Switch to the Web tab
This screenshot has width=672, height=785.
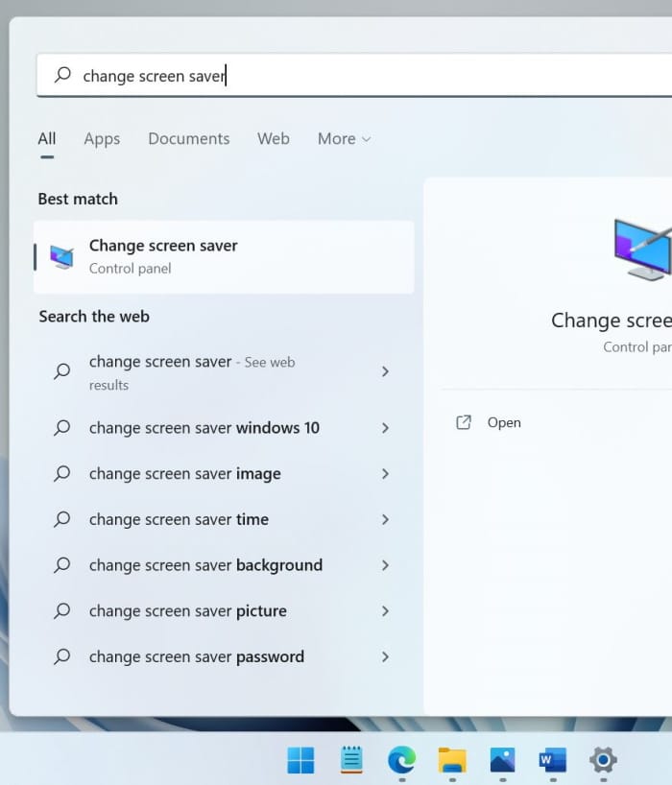pos(274,139)
